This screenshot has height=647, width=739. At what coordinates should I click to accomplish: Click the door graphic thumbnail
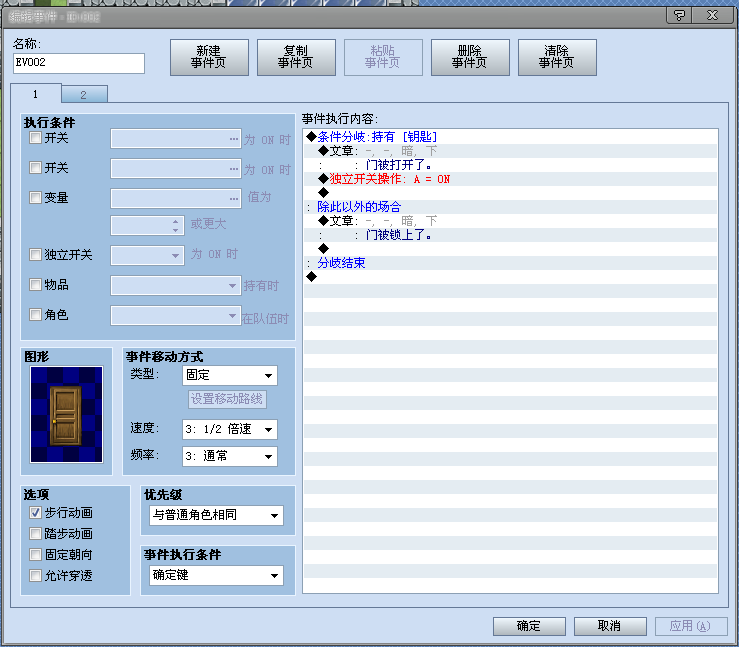coord(66,414)
